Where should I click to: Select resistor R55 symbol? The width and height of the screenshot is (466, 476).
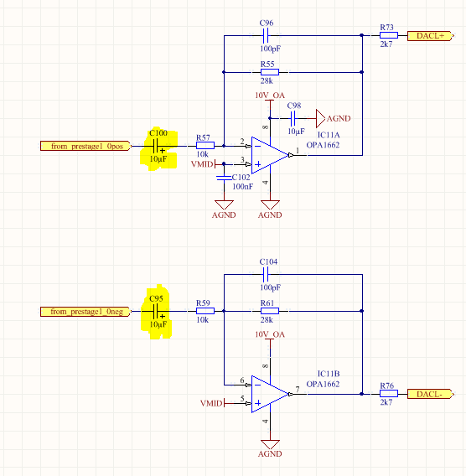pos(270,72)
